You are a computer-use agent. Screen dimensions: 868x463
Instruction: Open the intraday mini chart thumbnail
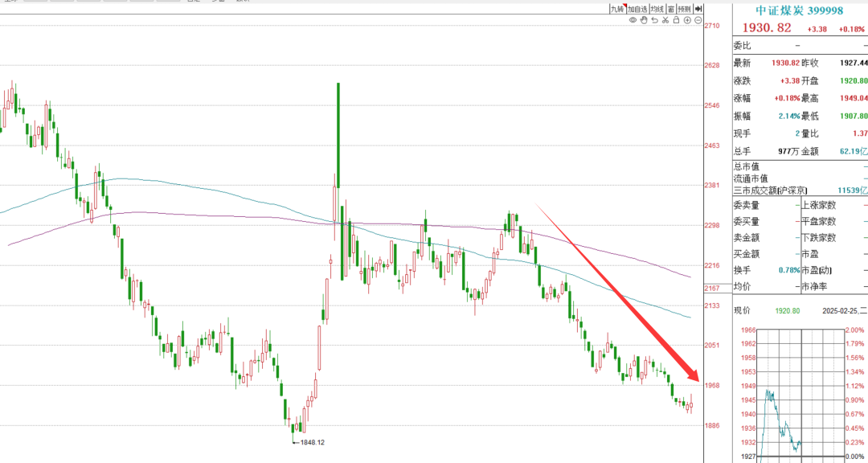tap(800, 395)
